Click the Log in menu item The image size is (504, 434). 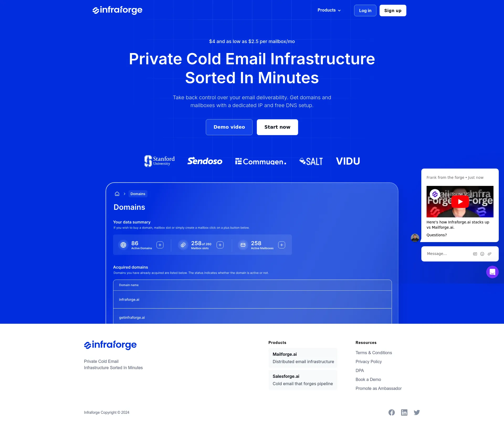point(365,10)
